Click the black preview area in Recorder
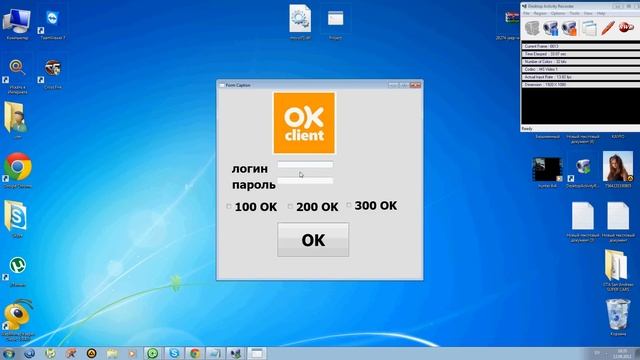 click(x=580, y=107)
